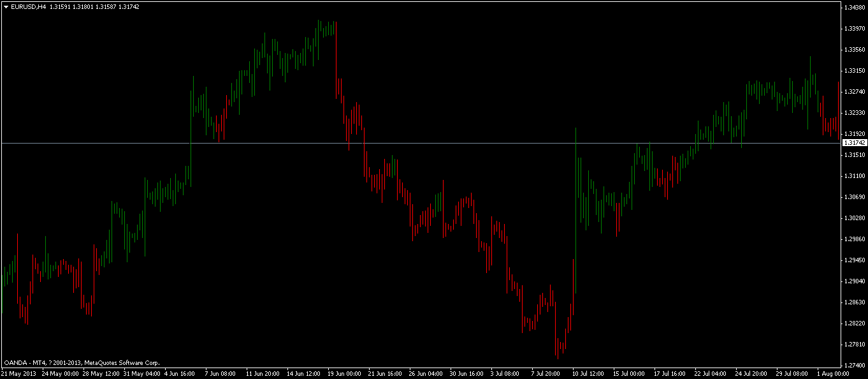Screen dimensions: 868x379
Task: Click the 1.33150 price scale label
Action: (x=854, y=70)
